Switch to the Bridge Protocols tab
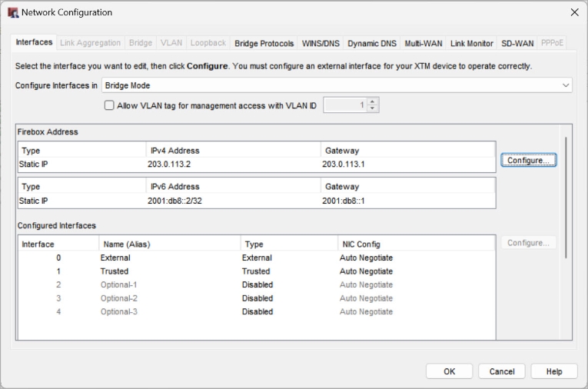The width and height of the screenshot is (588, 389). point(264,44)
